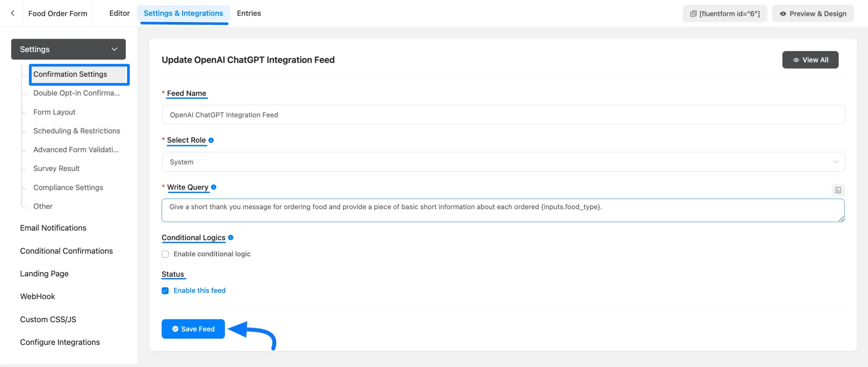Click the View All button

point(810,60)
